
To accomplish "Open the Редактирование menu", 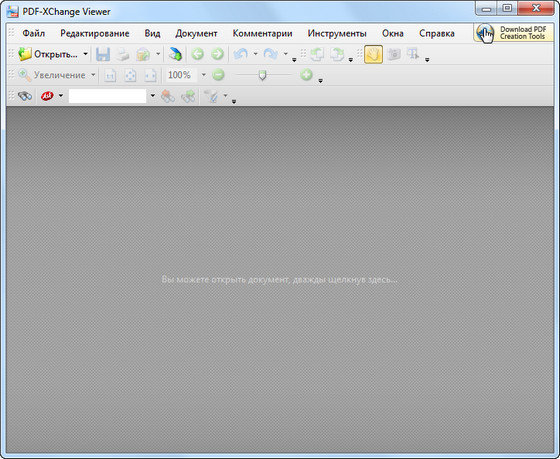I will [95, 34].
